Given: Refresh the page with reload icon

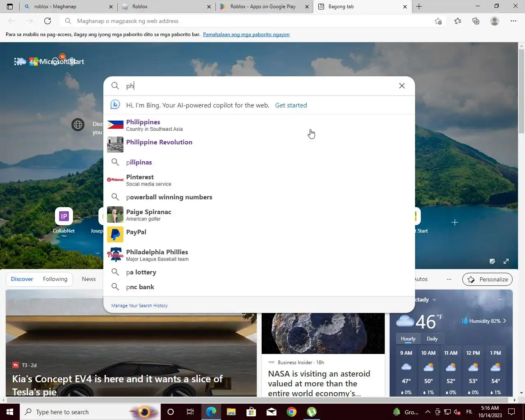Looking at the screenshot, I should click(x=48, y=21).
